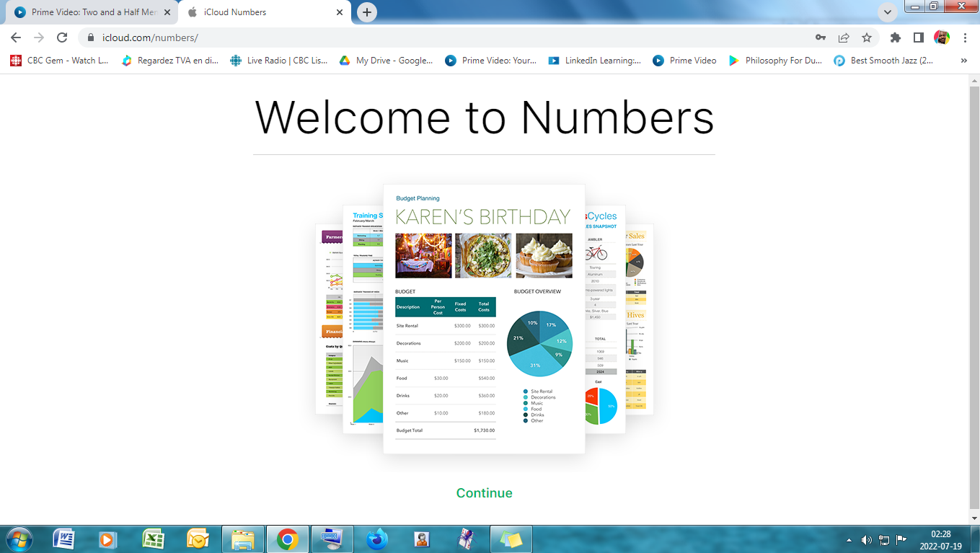Go back to the previous page
This screenshot has width=980, height=553.
[x=16, y=37]
